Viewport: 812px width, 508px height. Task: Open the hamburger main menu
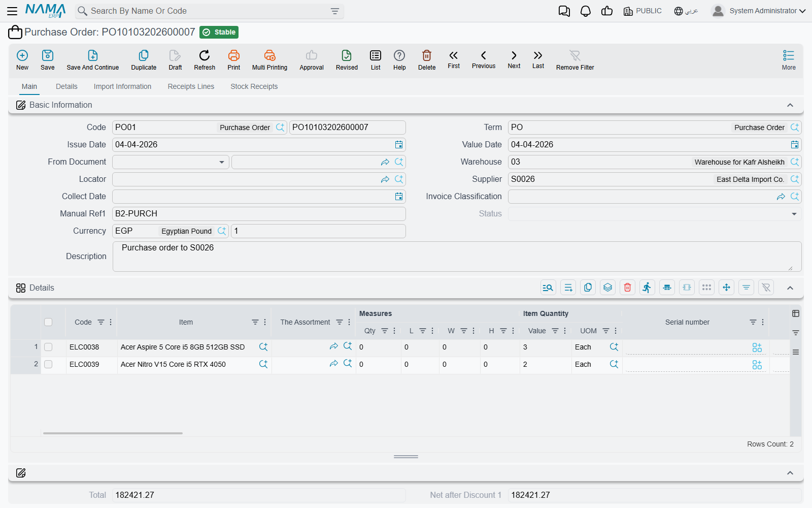pos(12,11)
